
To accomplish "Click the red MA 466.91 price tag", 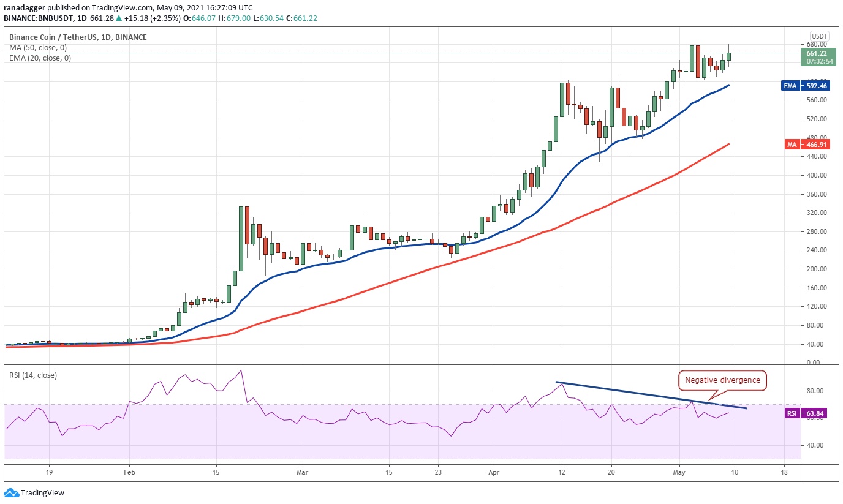I will [806, 144].
